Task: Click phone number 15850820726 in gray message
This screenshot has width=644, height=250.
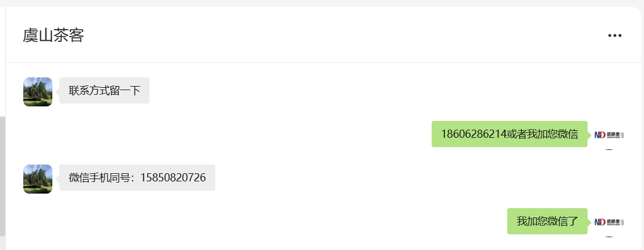Action: tap(175, 178)
